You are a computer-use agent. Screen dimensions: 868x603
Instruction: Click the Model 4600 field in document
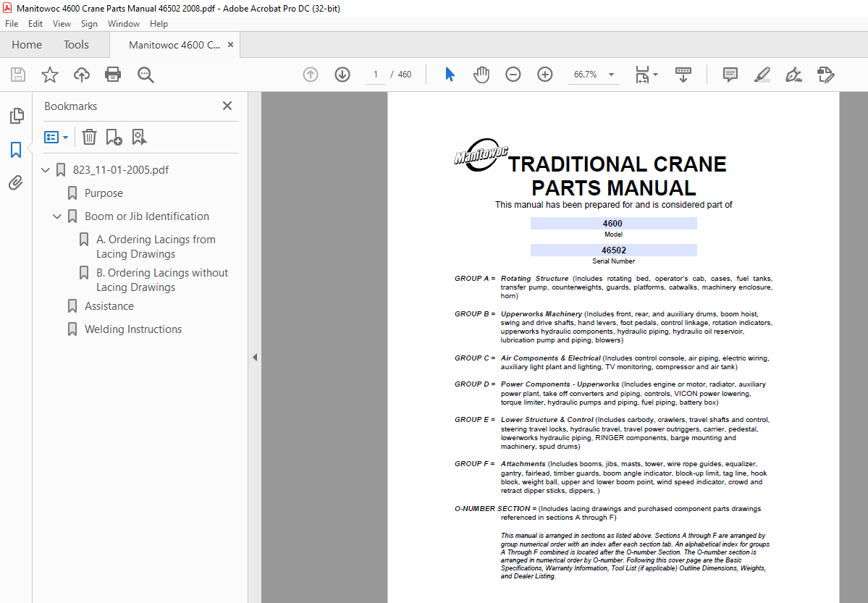coord(613,224)
